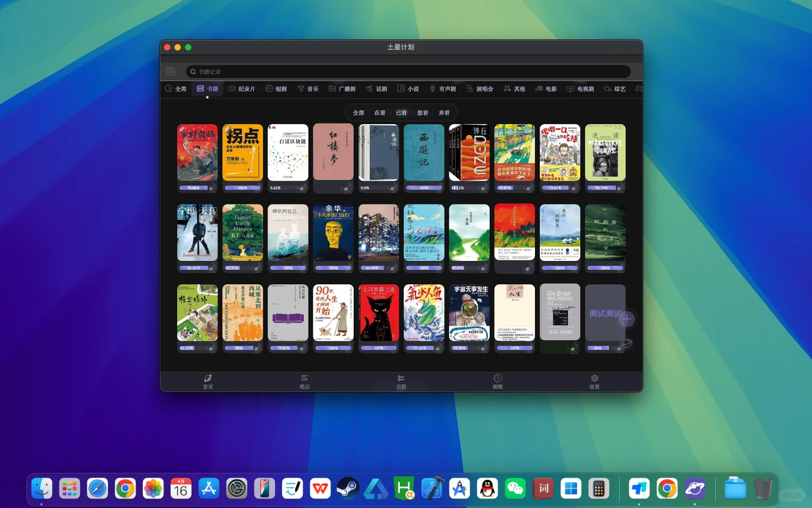The width and height of the screenshot is (812, 508).
Task: Switch to the 小说 category tab
Action: pos(408,89)
